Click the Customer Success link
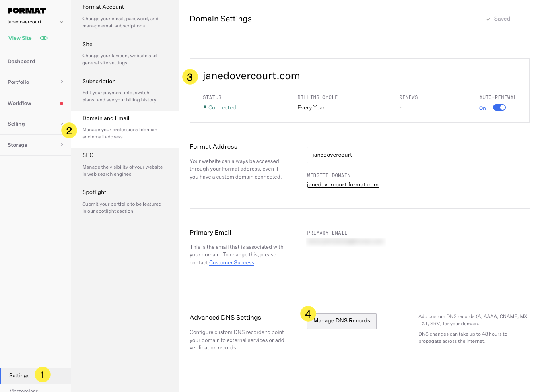 [x=231, y=263]
